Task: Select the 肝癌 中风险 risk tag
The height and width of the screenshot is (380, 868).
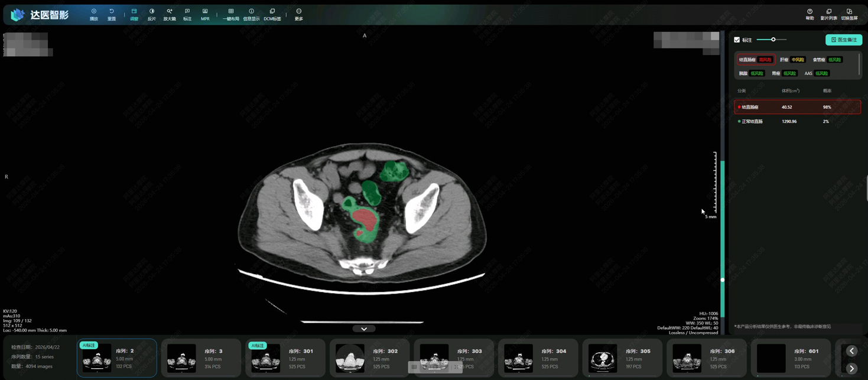Action: 792,60
